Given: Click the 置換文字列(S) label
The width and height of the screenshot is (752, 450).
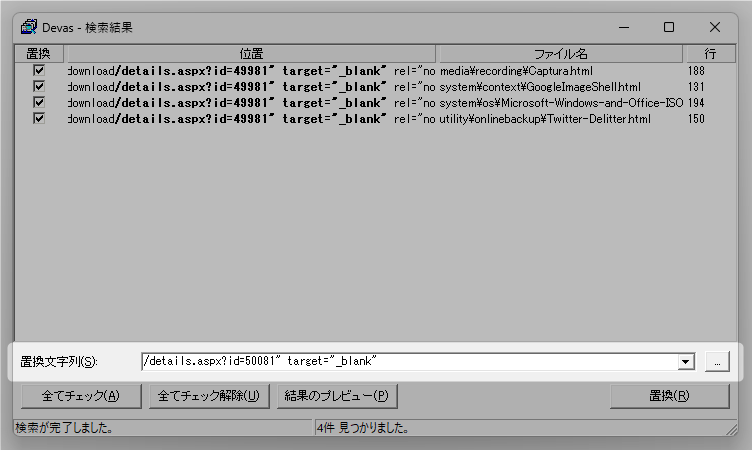Looking at the screenshot, I should (59, 362).
